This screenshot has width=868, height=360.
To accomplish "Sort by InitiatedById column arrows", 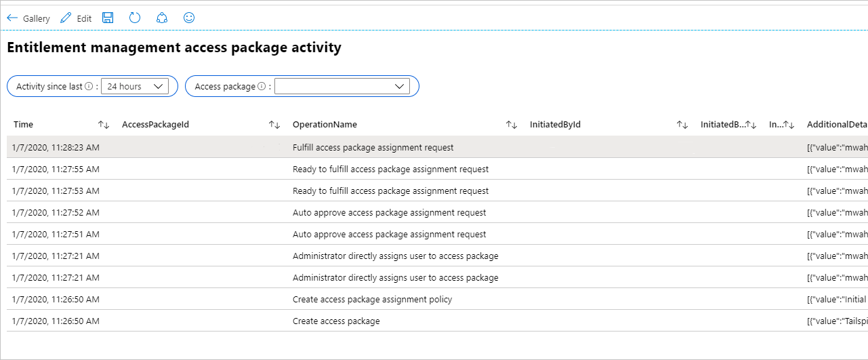I will (x=682, y=125).
